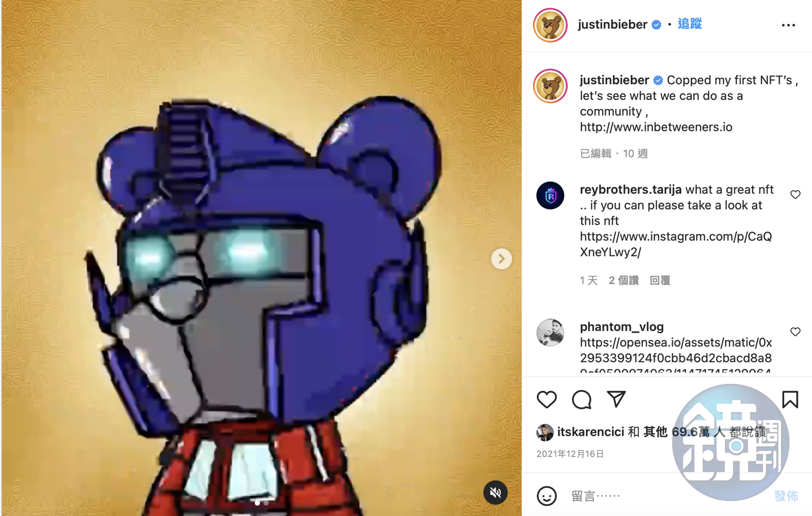The image size is (812, 516).
Task: Open justinbieber profile picture in header
Action: click(550, 25)
